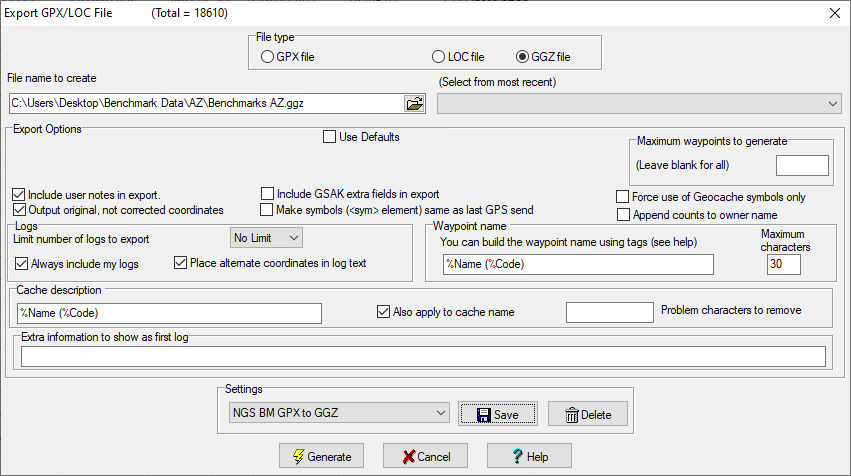Click the Maximum waypoints to generate field
851x476 pixels.
[802, 165]
